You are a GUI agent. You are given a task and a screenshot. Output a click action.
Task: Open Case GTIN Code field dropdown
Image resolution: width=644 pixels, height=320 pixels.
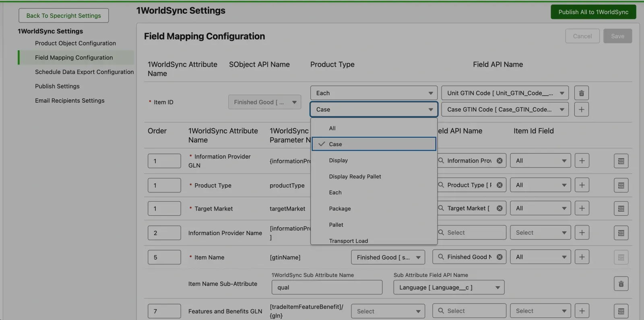[x=505, y=109]
